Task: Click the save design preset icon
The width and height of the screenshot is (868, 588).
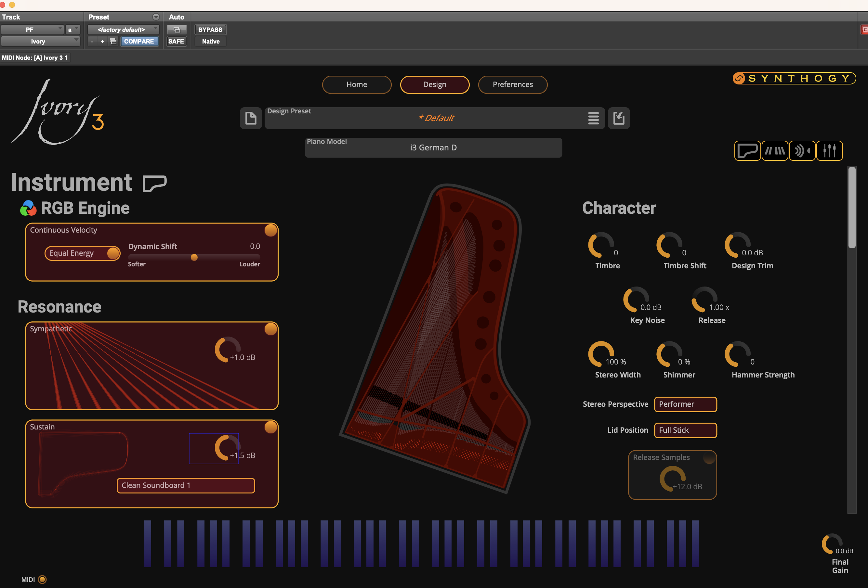Action: 619,118
